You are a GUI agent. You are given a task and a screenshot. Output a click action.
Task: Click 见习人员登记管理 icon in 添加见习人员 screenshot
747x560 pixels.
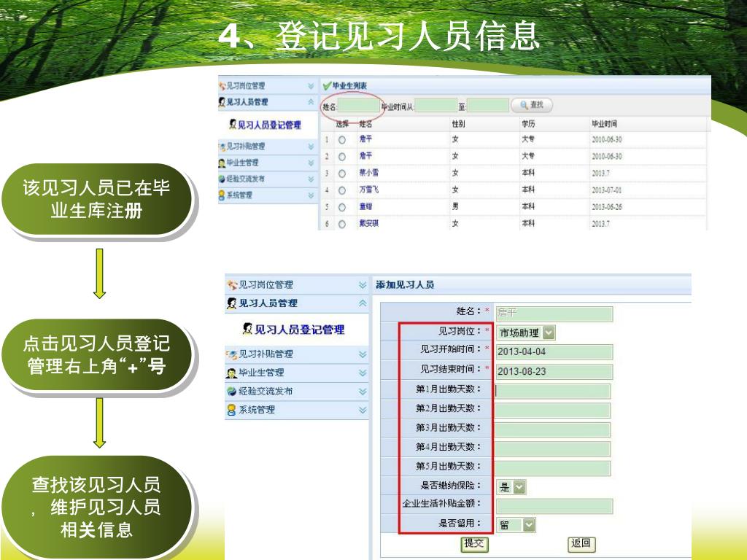coord(248,329)
